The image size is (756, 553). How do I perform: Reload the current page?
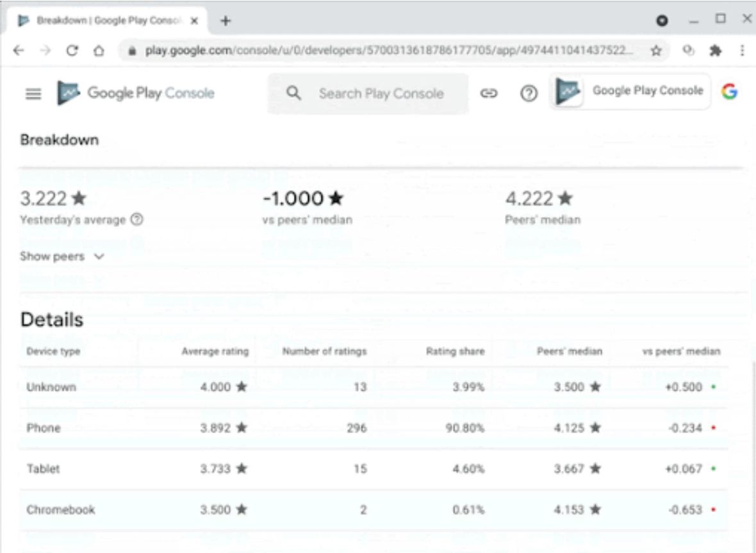72,50
